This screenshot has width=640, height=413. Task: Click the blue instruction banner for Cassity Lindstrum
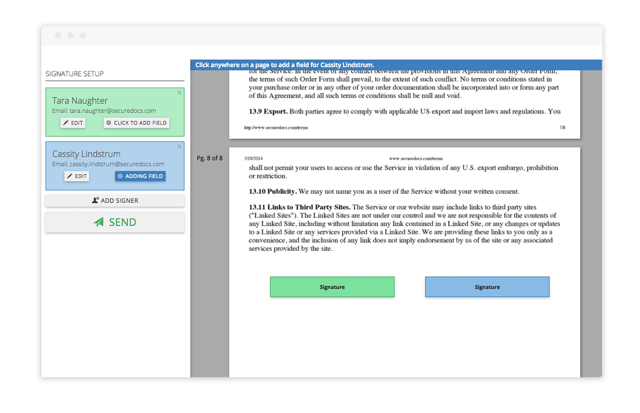[x=396, y=65]
